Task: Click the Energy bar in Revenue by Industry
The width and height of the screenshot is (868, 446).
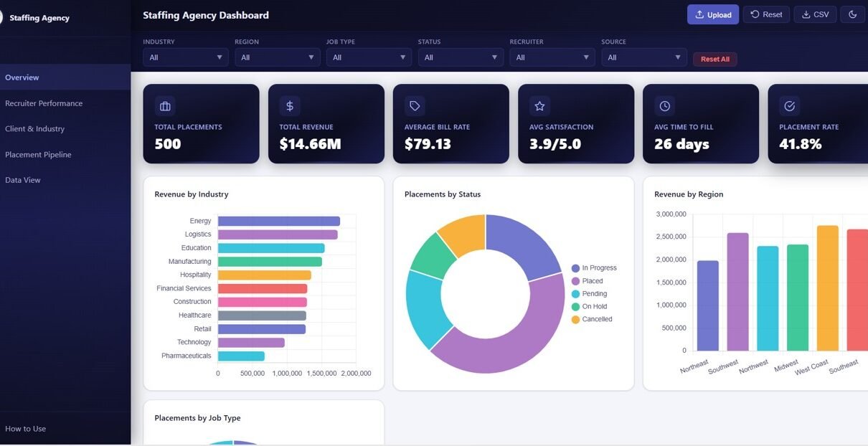Action: [278, 222]
